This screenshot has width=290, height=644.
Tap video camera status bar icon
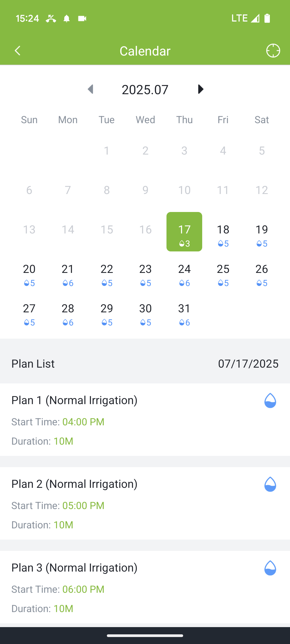[82, 19]
